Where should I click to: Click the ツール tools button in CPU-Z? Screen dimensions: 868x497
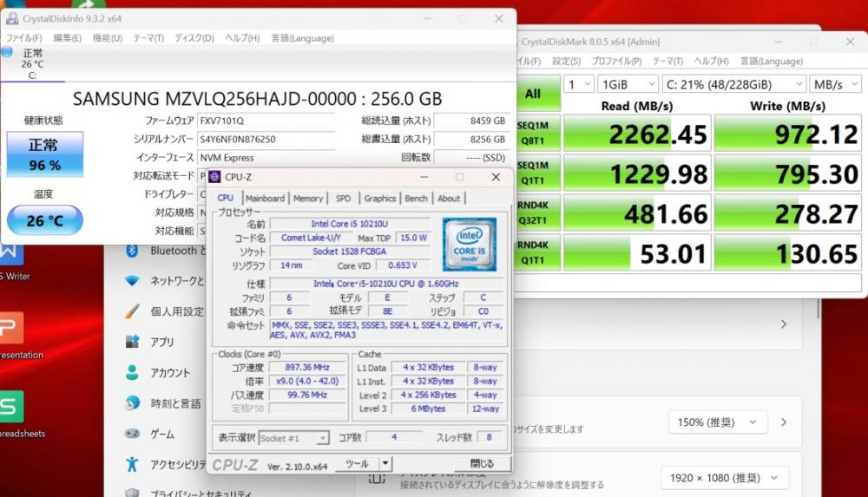pyautogui.click(x=357, y=463)
